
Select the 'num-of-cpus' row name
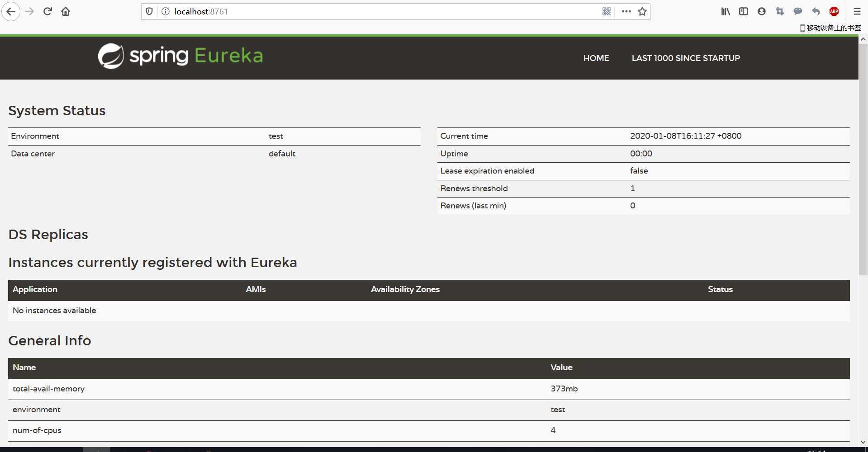(x=37, y=430)
